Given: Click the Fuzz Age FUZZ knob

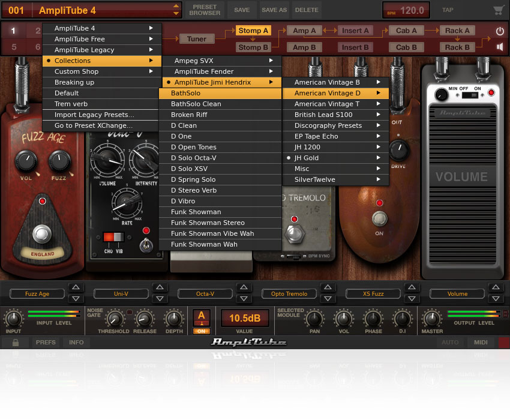Looking at the screenshot, I should (x=59, y=161).
